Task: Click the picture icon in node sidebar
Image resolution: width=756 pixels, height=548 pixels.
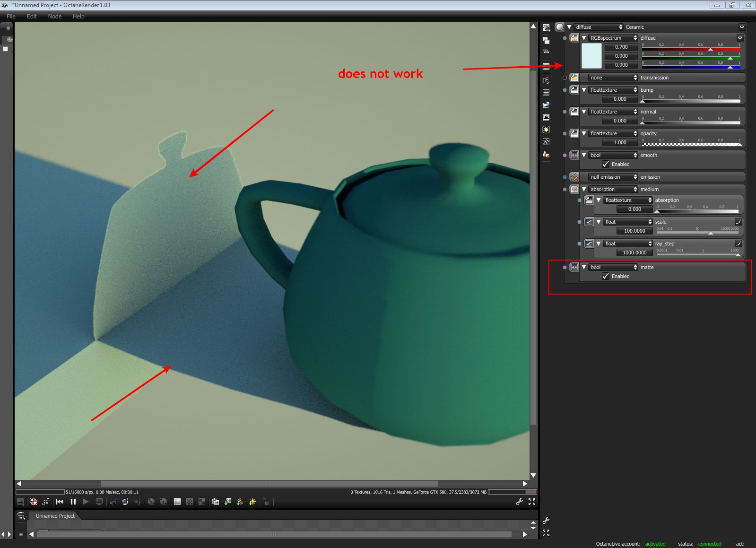Action: tap(546, 117)
